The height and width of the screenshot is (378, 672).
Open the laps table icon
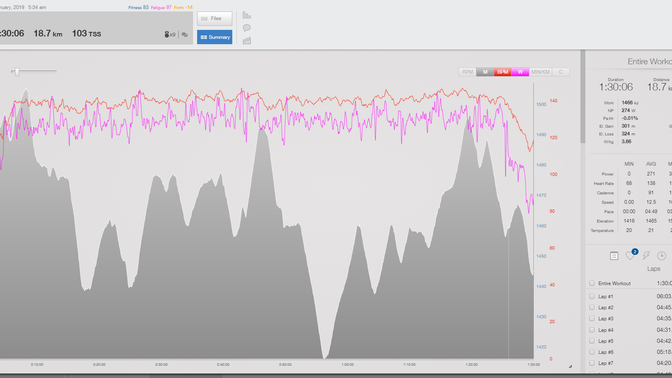[614, 256]
